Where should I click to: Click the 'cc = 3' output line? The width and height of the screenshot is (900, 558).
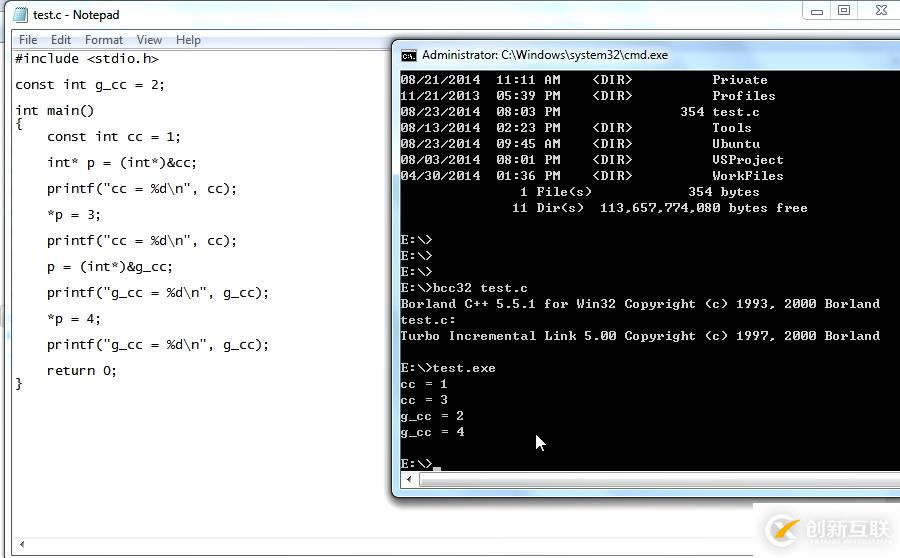[x=424, y=400]
